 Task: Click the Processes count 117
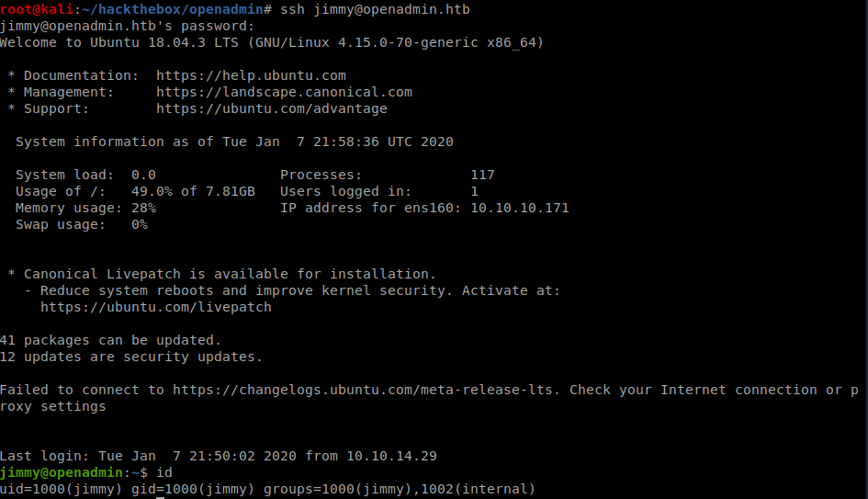tap(483, 175)
